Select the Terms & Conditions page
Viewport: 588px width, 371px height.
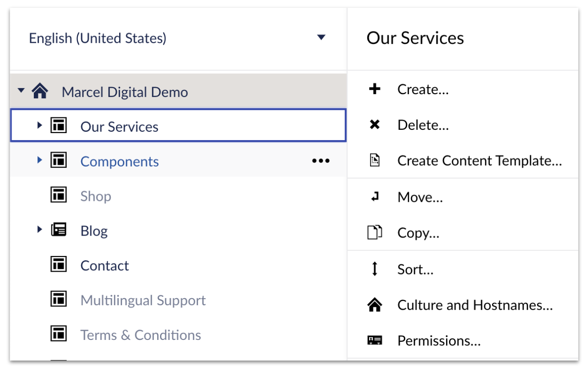click(141, 335)
